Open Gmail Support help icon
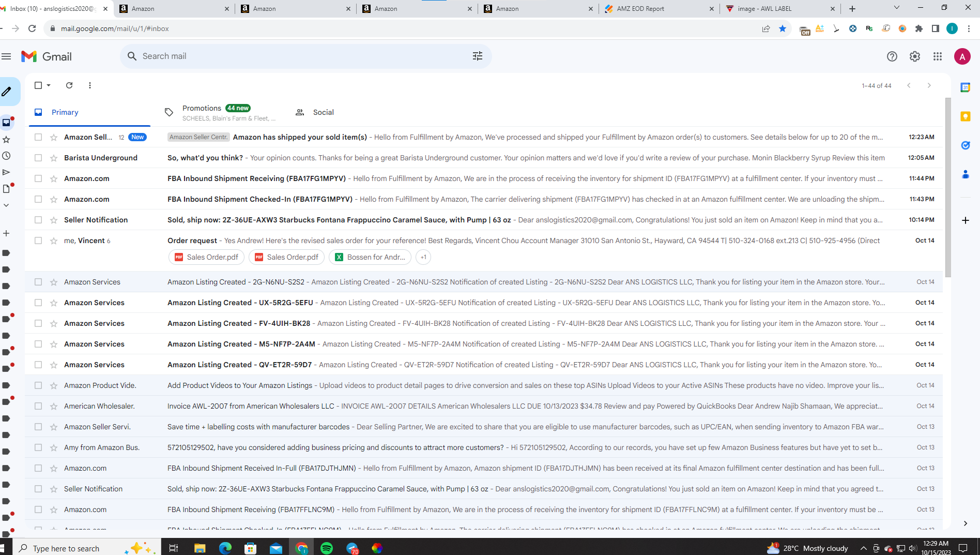Viewport: 980px width, 555px height. tap(892, 56)
